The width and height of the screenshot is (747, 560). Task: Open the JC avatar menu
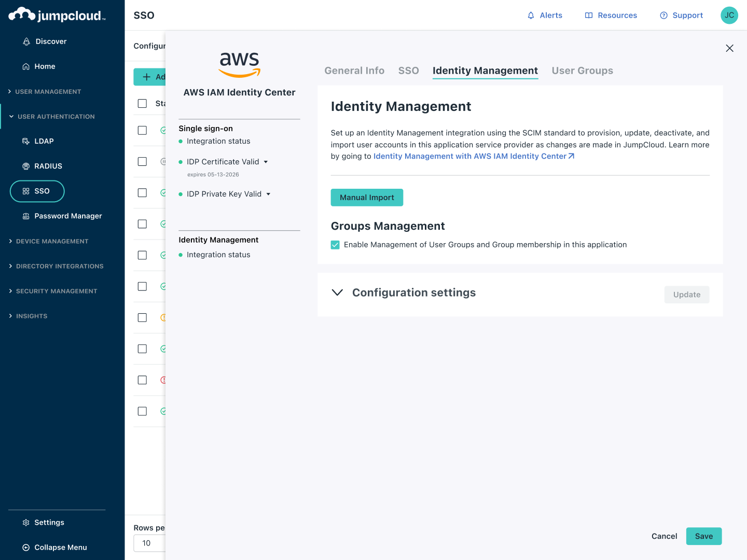pyautogui.click(x=729, y=15)
